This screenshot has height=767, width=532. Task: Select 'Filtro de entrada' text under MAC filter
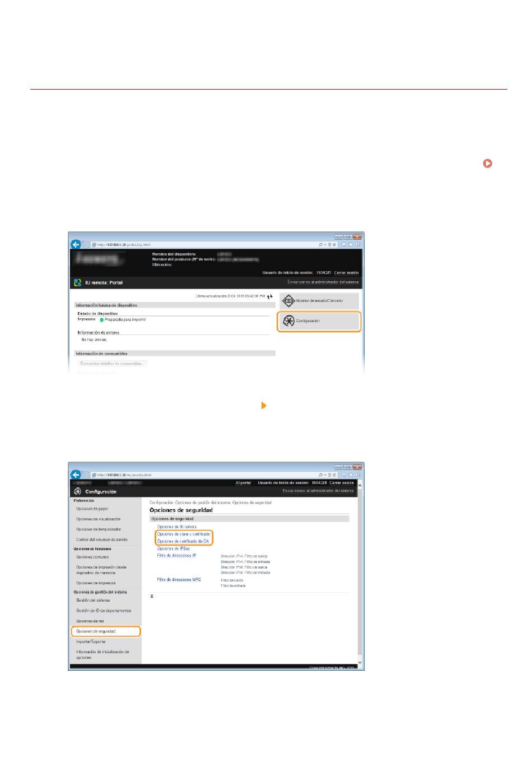pos(234,586)
